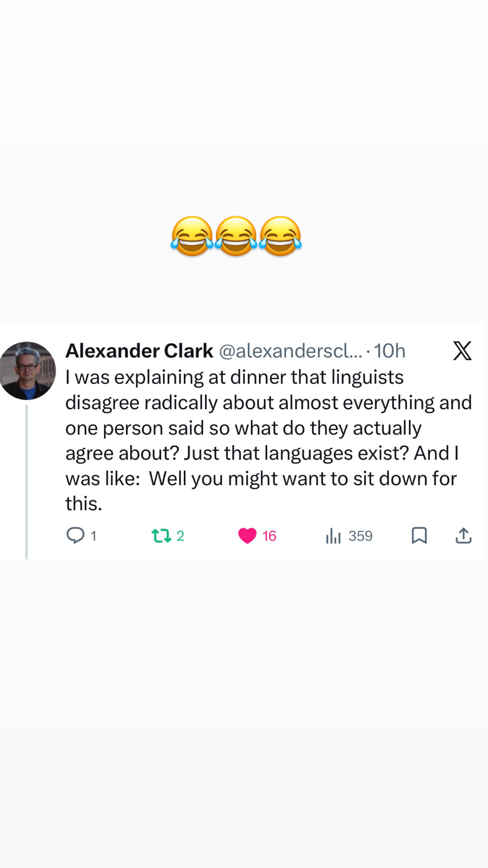This screenshot has height=868, width=488.
Task: Open the @alexanderscl... handle link
Action: [290, 351]
